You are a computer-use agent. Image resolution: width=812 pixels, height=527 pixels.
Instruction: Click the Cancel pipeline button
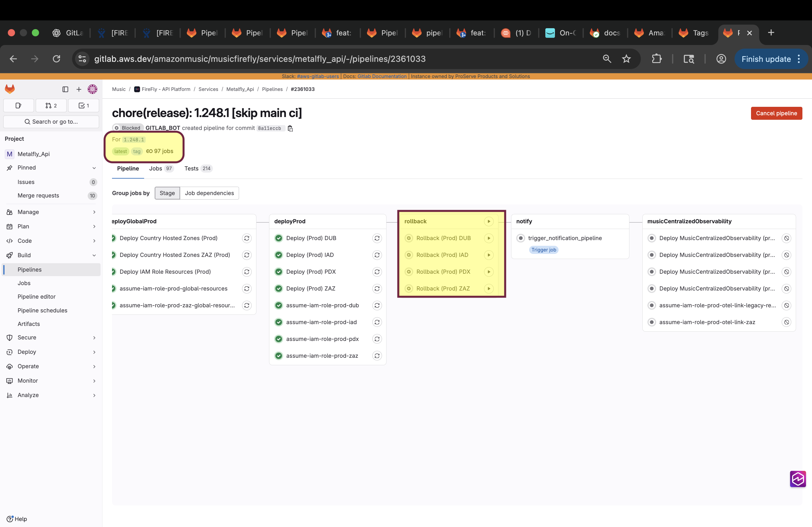coord(776,113)
